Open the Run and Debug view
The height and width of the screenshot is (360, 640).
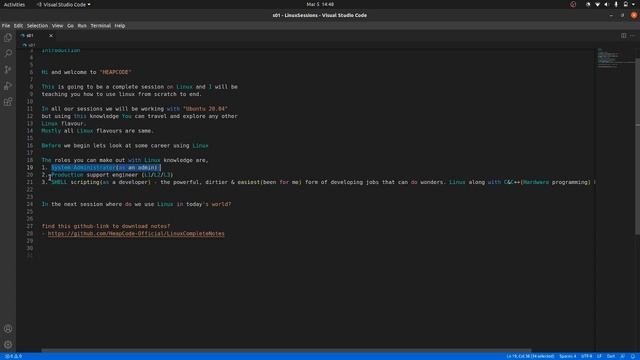[8, 86]
